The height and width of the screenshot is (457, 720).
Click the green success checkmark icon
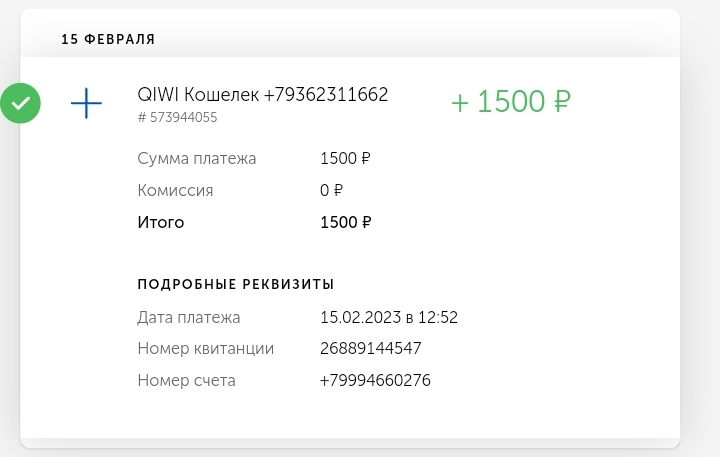tap(20, 103)
